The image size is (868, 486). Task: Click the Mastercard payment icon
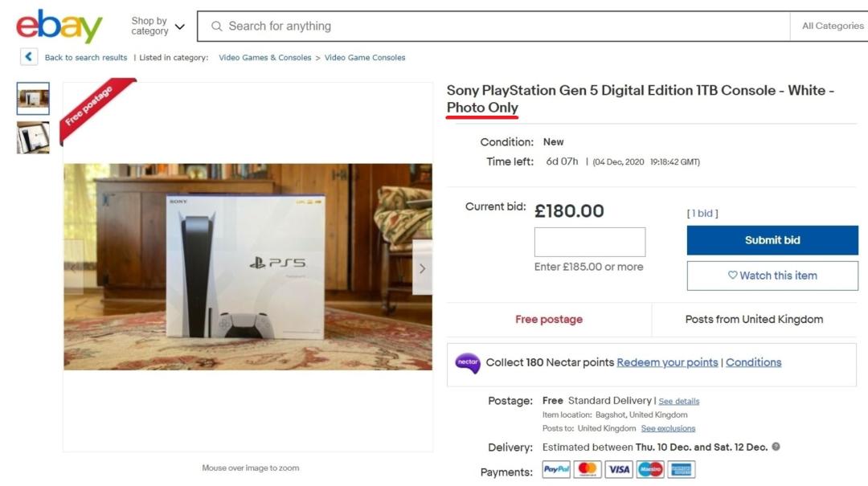(x=588, y=470)
